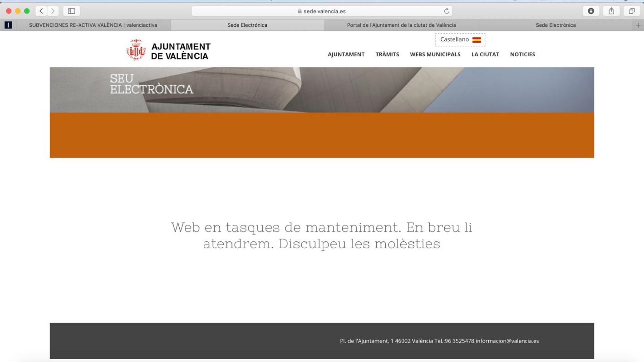
Task: Reload the page with the refresh icon
Action: click(x=446, y=11)
